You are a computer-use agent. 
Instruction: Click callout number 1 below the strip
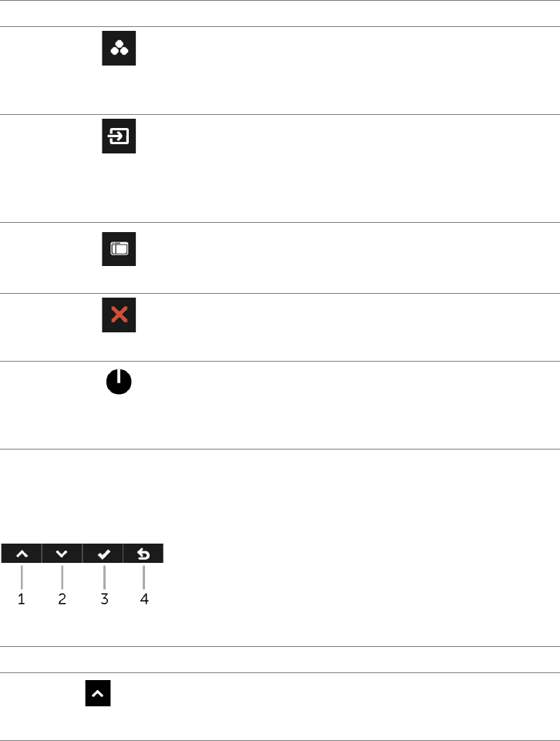[x=22, y=599]
